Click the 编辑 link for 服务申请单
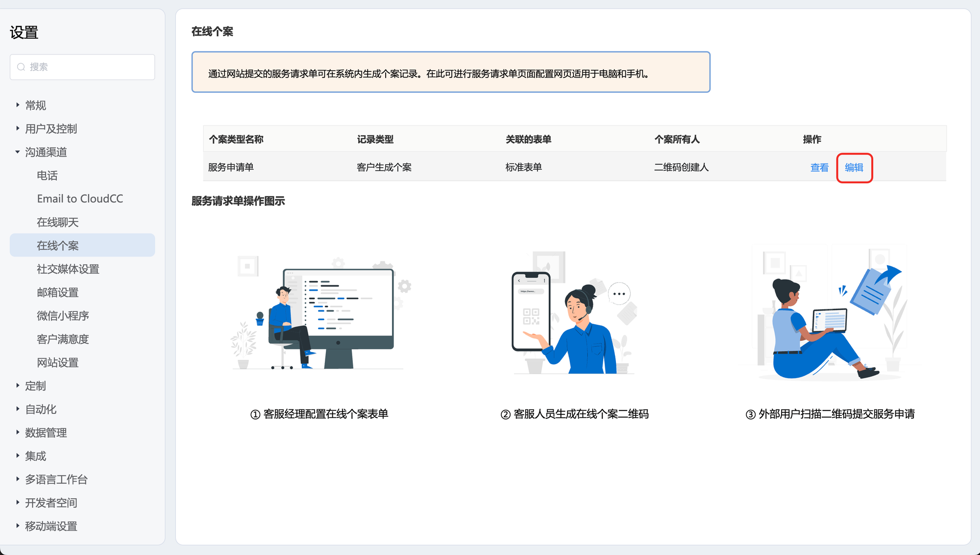 pos(854,168)
